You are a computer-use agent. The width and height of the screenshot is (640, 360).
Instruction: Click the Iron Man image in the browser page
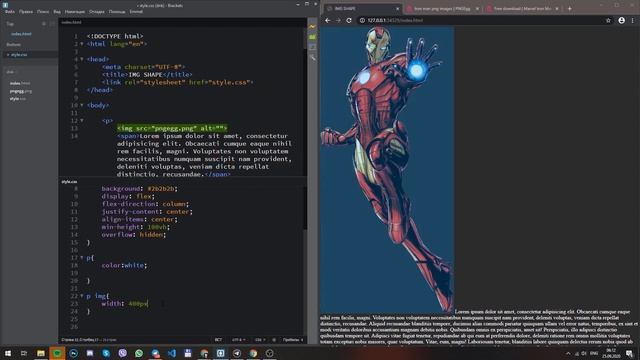[x=387, y=170]
